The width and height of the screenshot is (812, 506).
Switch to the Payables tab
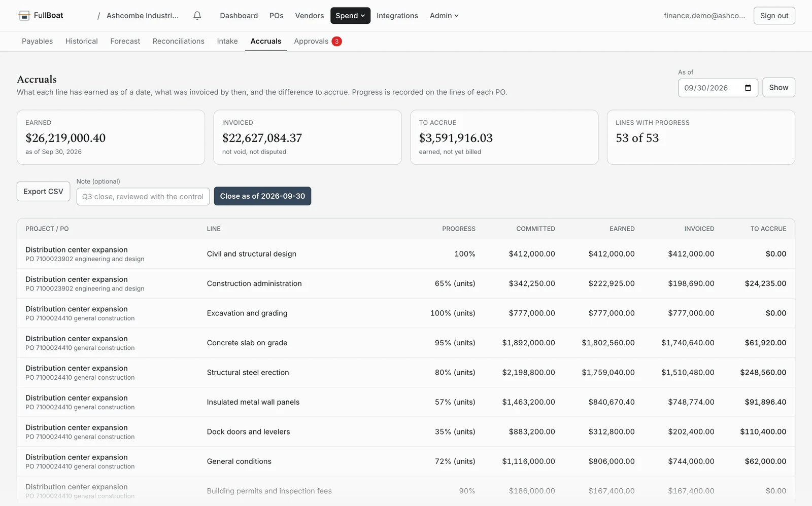(37, 41)
